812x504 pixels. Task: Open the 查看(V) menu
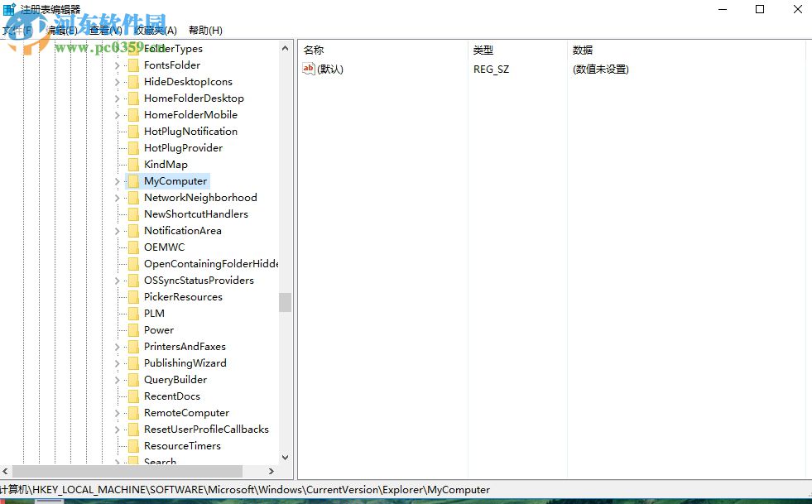click(x=106, y=30)
